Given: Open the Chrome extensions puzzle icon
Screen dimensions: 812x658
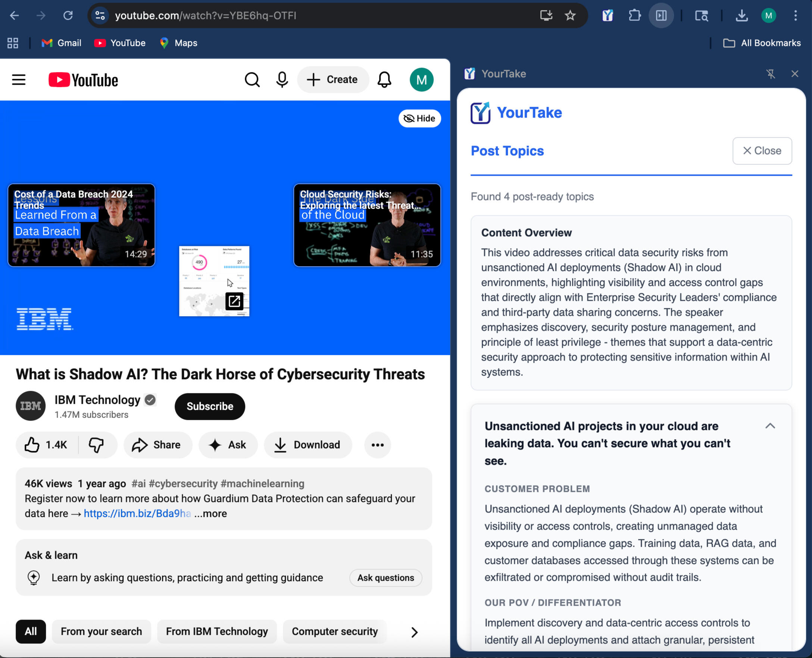Looking at the screenshot, I should (x=634, y=16).
